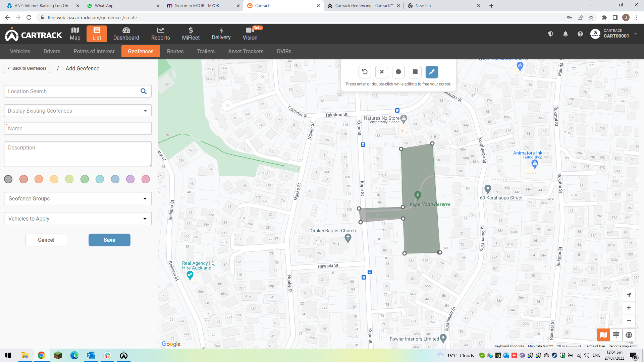644x362 pixels.
Task: Clear the drawing with the X tool
Action: pos(381,72)
